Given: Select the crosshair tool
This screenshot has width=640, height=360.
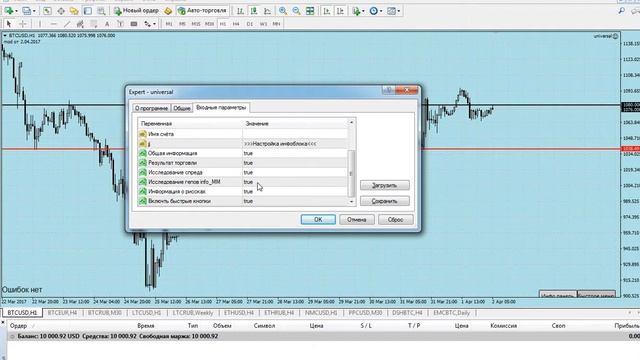Looking at the screenshot, I should click(x=23, y=24).
